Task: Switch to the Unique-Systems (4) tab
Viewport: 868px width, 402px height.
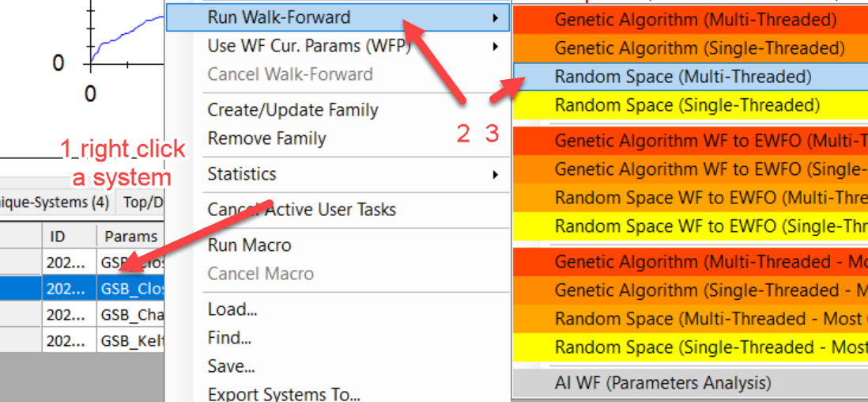Action: pos(55,202)
